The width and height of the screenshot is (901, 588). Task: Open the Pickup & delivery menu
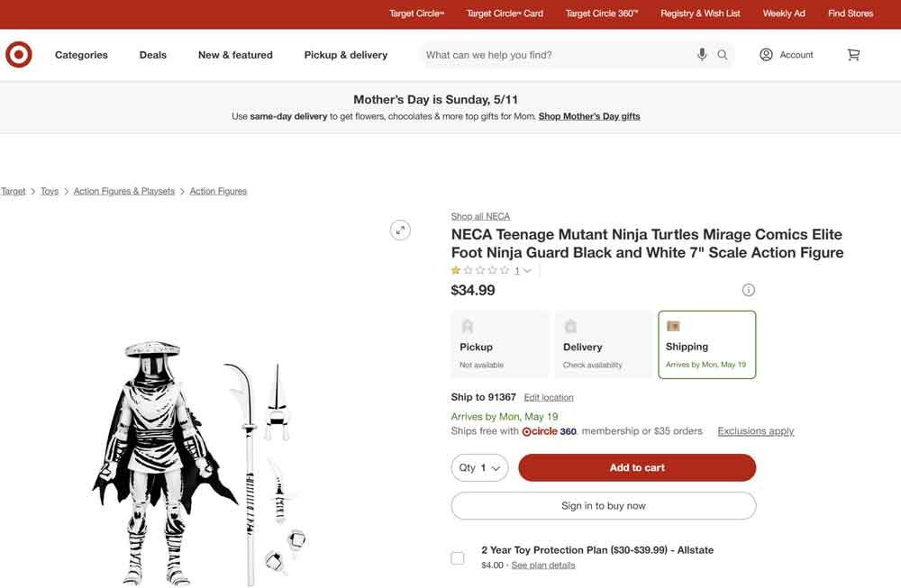click(x=346, y=54)
